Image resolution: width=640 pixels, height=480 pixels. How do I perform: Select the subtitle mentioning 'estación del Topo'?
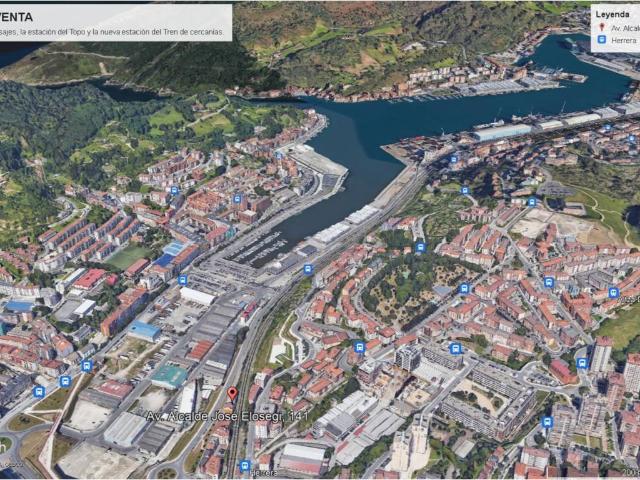click(112, 32)
